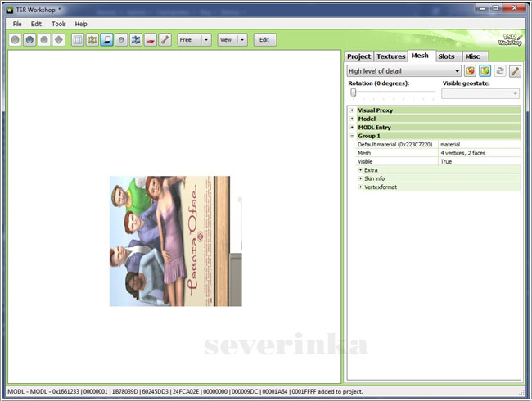Click the export mesh icon in Mesh panel
The image size is (532, 401).
coord(485,71)
